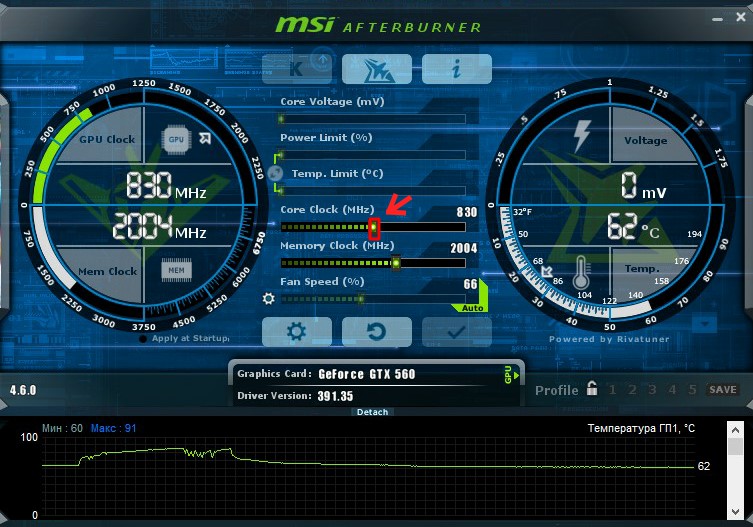Viewport: 753px width, 527px height.
Task: Click the 62 °C temperature readout
Action: 633,227
